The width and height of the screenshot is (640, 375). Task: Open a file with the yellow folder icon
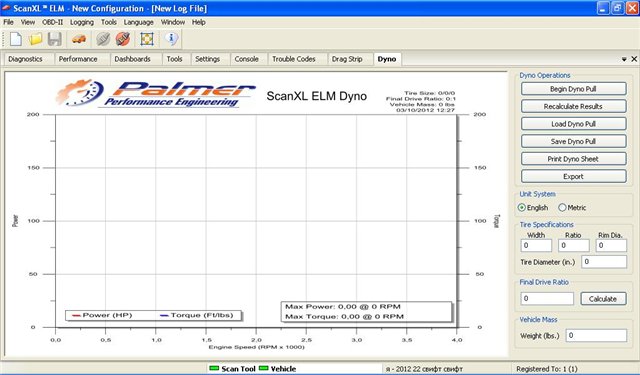[x=36, y=39]
